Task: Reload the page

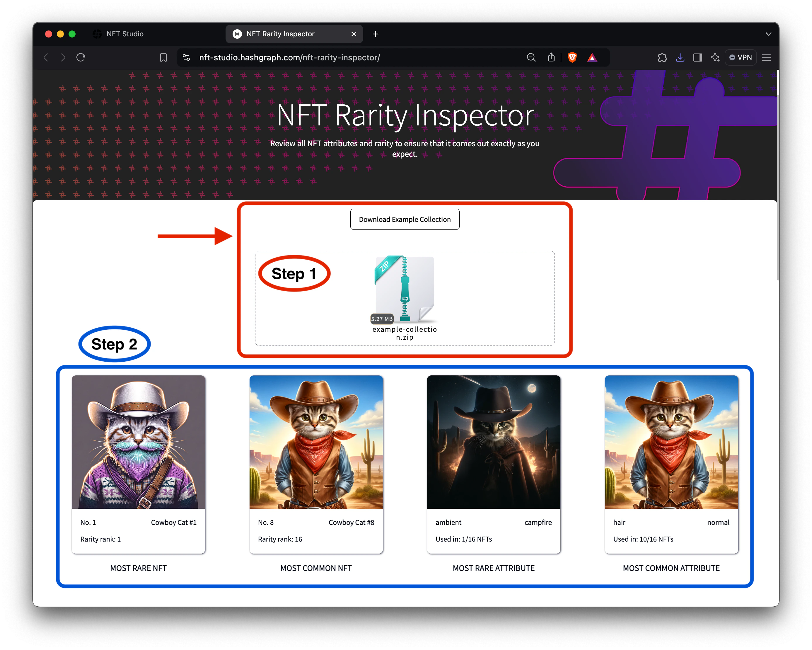Action: pos(81,57)
